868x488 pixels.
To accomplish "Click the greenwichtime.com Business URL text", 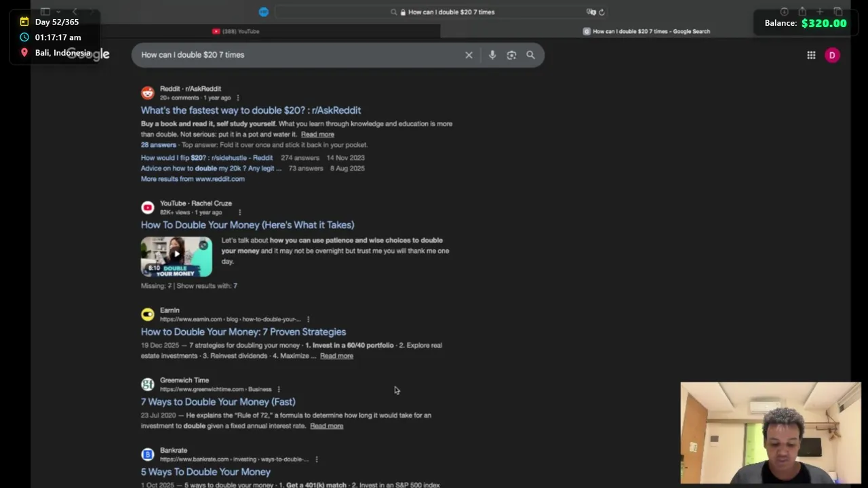I will [216, 389].
